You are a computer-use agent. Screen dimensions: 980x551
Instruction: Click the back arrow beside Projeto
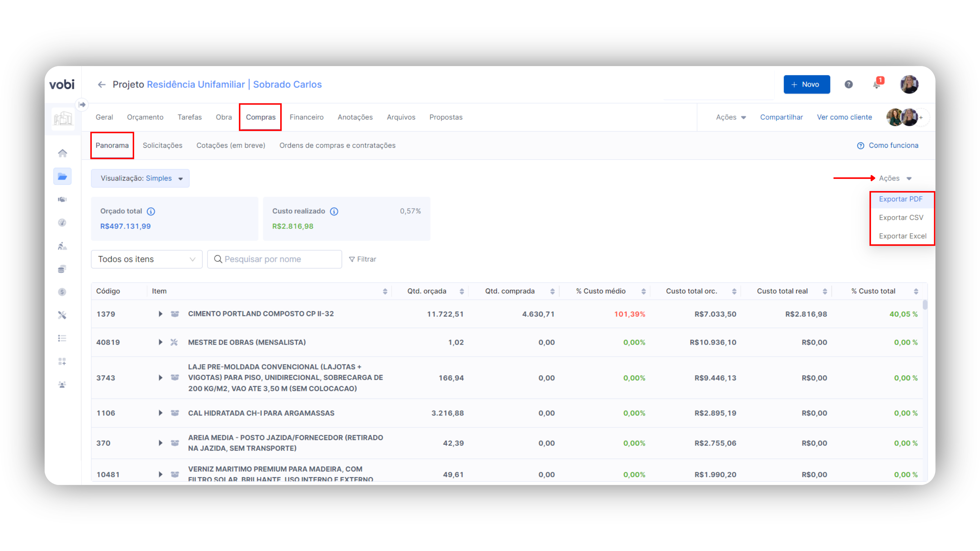pyautogui.click(x=101, y=84)
